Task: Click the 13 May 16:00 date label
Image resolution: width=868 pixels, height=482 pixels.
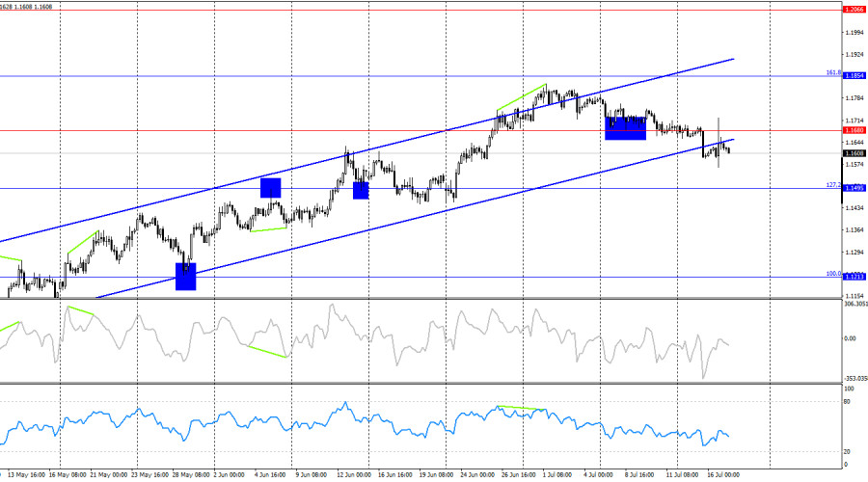Action: [27, 475]
